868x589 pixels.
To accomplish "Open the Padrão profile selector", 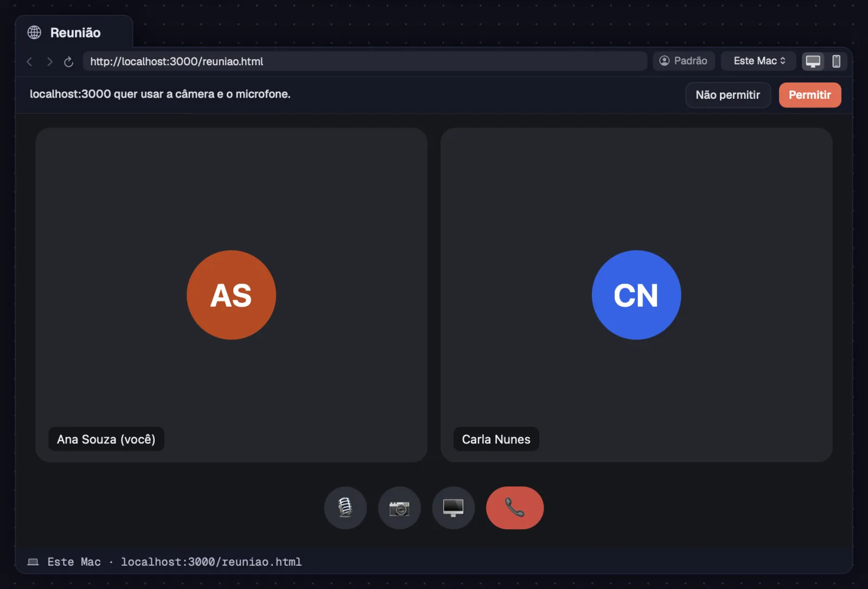I will point(684,61).
